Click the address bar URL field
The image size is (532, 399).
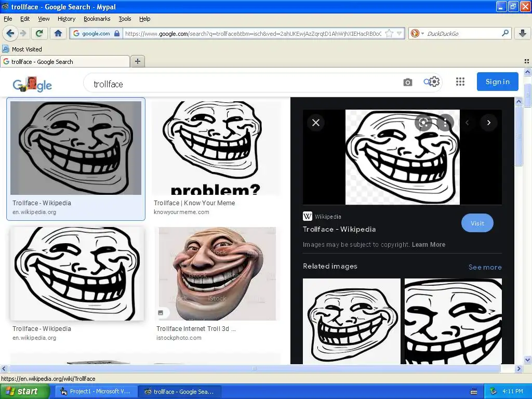tap(253, 33)
